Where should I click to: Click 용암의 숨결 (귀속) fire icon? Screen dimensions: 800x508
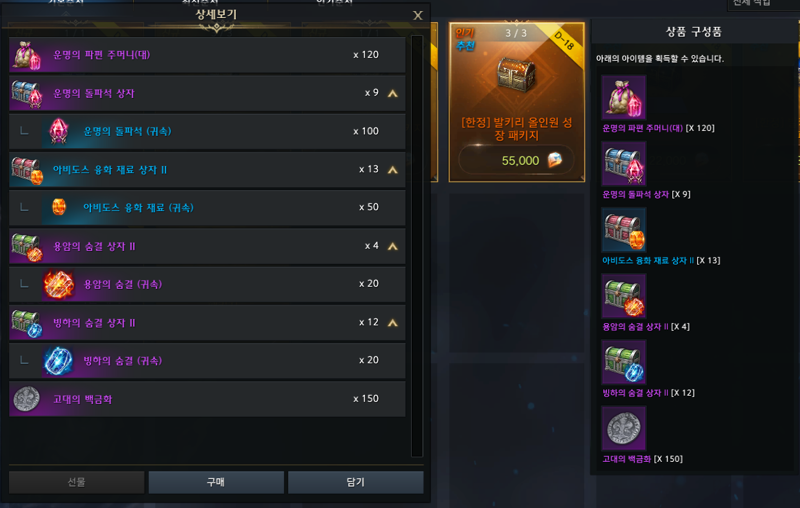click(x=59, y=284)
